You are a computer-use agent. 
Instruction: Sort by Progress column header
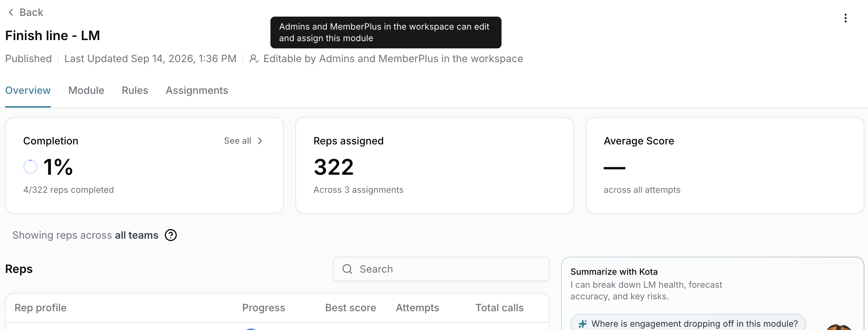click(x=264, y=308)
